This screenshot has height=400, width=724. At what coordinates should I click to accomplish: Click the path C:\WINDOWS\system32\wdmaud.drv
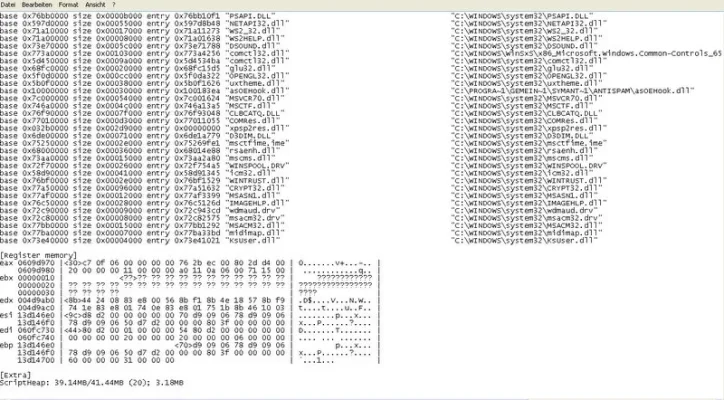point(524,211)
